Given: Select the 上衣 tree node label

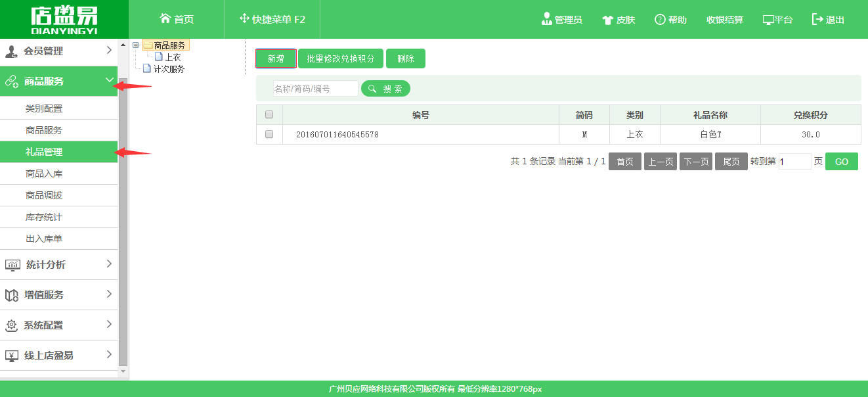Looking at the screenshot, I should 173,57.
